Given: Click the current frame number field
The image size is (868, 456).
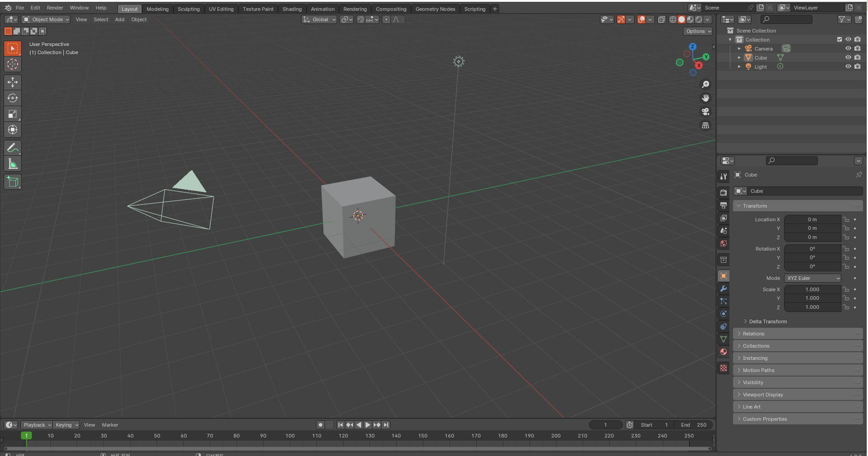Looking at the screenshot, I should [x=606, y=425].
